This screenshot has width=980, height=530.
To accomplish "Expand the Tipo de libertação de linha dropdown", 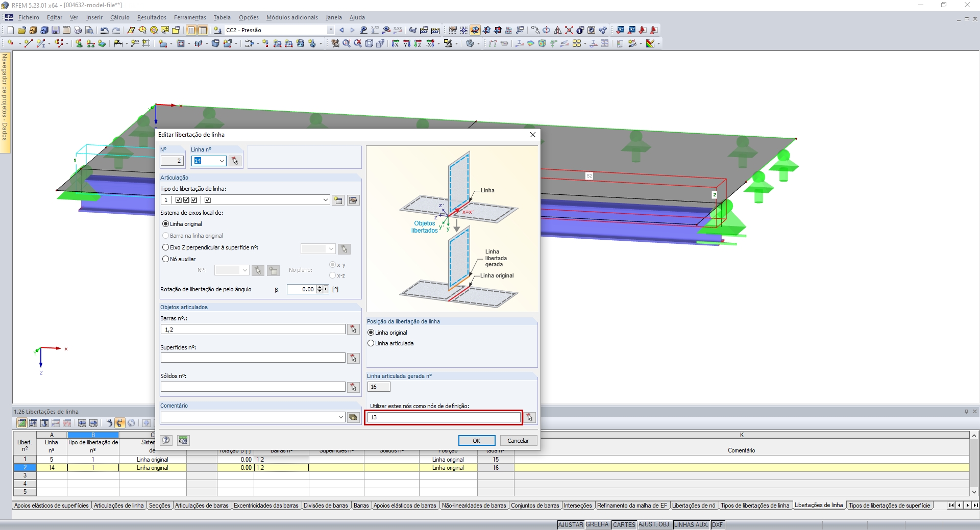I will click(x=326, y=200).
